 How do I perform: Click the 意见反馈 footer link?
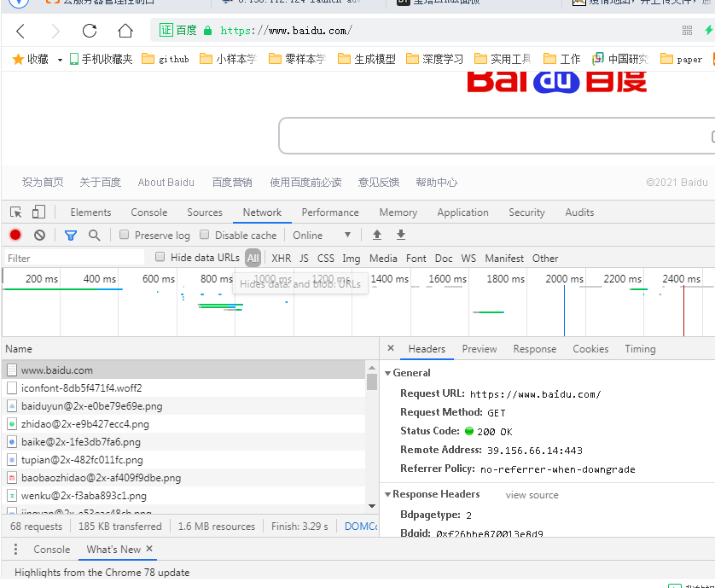[x=379, y=183]
